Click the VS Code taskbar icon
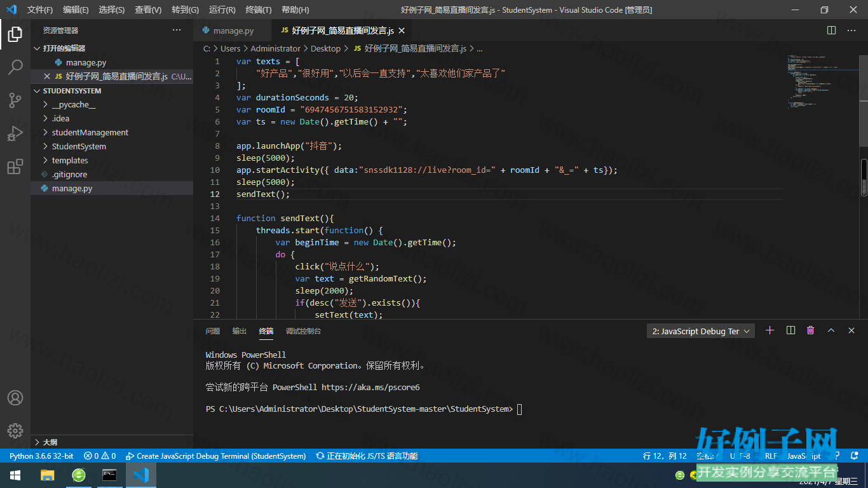This screenshot has height=488, width=868. (x=141, y=475)
